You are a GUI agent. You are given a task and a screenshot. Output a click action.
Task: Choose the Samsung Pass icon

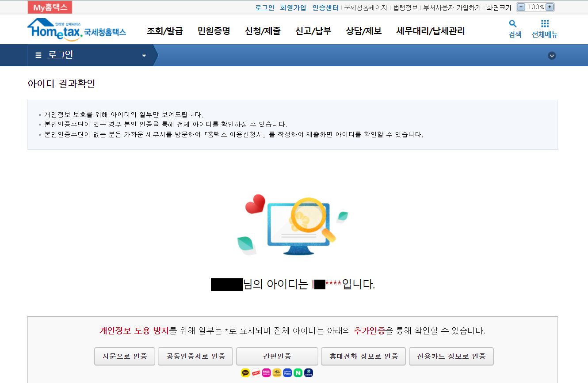287,373
